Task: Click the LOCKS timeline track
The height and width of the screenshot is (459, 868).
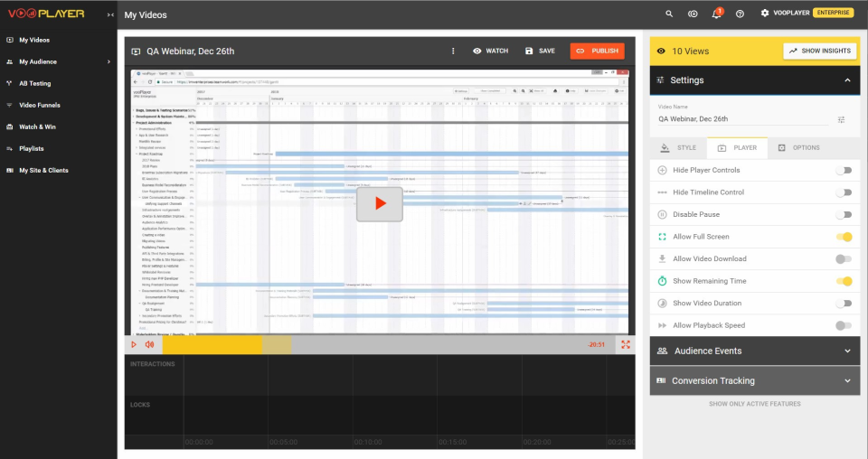Action: click(x=380, y=415)
